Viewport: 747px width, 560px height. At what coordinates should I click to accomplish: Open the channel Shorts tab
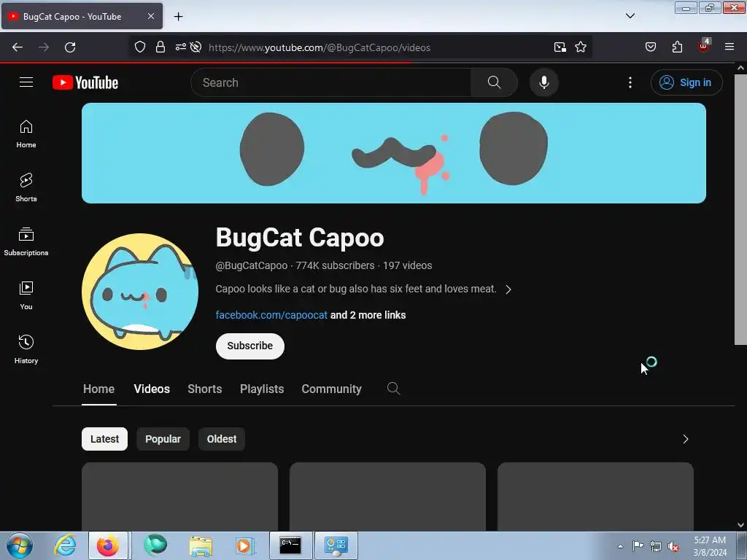pyautogui.click(x=205, y=389)
